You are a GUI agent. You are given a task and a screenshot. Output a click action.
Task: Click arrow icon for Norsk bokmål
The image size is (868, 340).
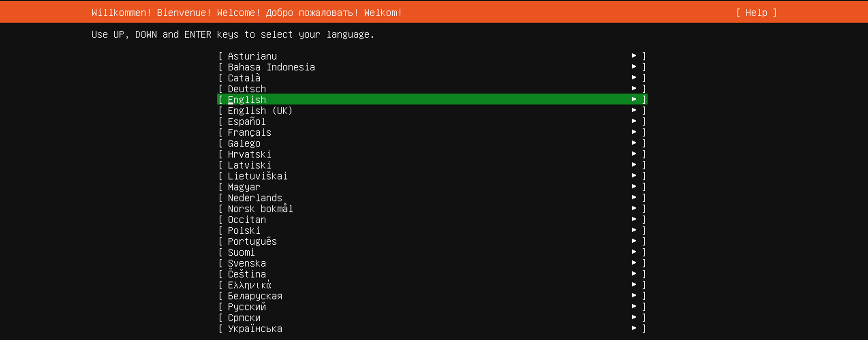pos(634,208)
